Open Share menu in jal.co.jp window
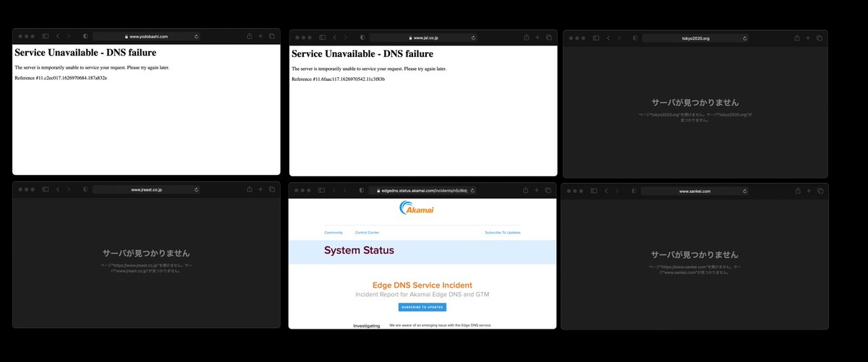 pos(527,38)
